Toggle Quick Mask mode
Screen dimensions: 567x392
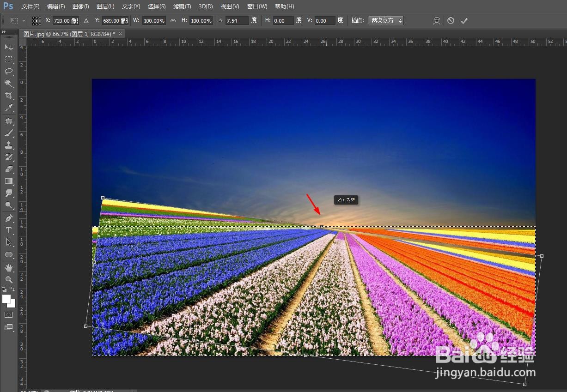tap(9, 314)
